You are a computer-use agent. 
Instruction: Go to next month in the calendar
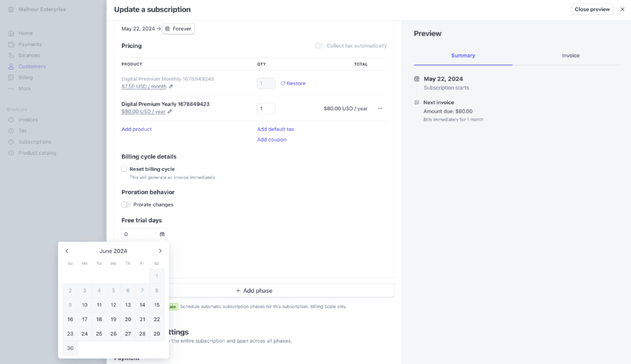(x=160, y=251)
